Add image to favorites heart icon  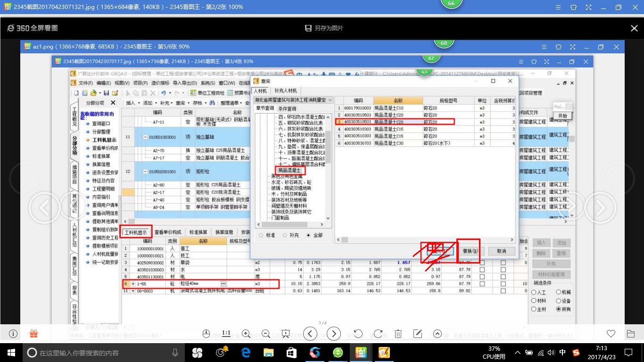(x=611, y=334)
